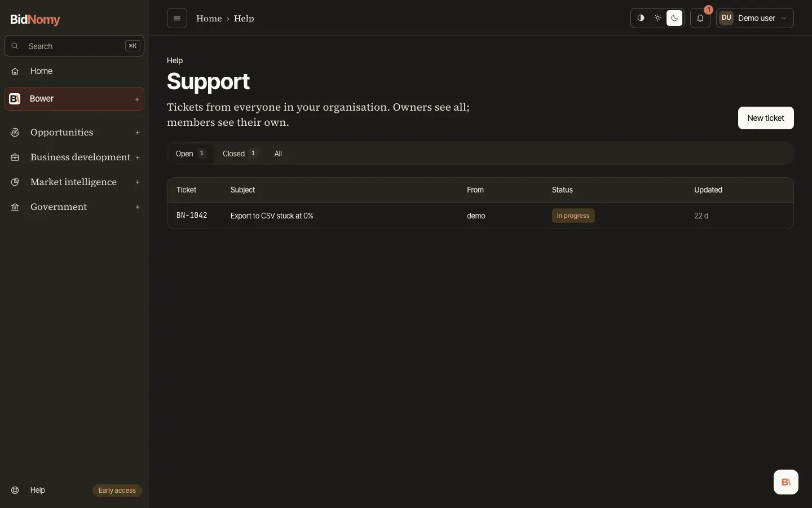Image resolution: width=812 pixels, height=508 pixels.
Task: Go to Home in the sidebar
Action: pos(74,71)
